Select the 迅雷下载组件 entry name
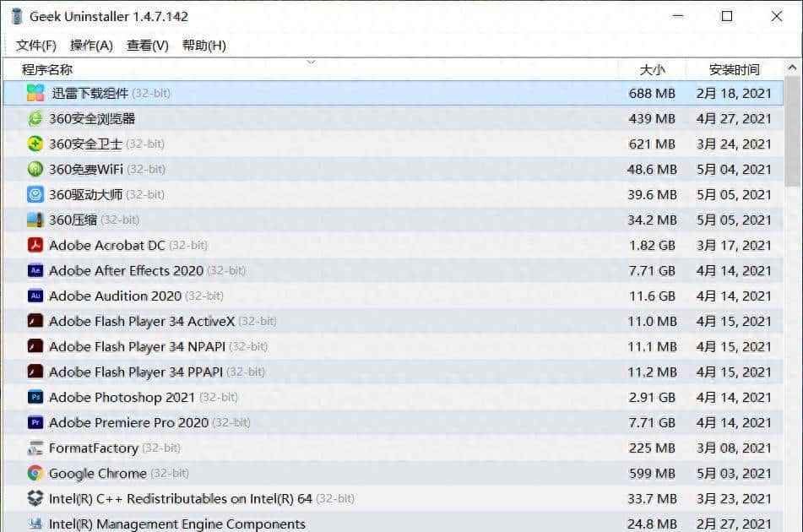Viewport: 803px width, 532px height. (x=90, y=93)
